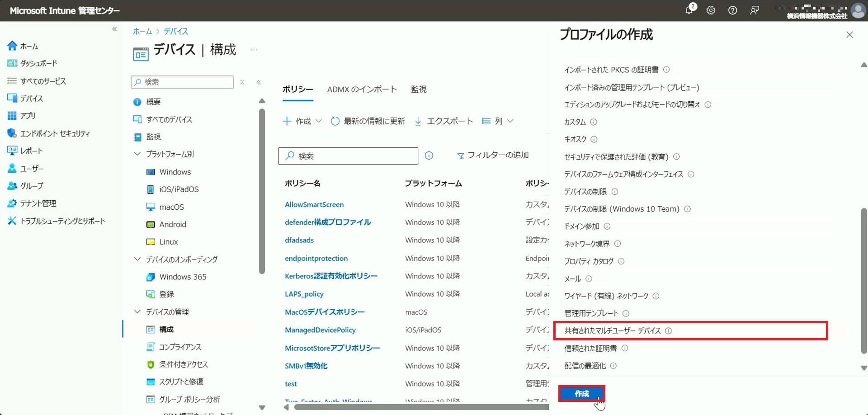Click the blue 作成 button
The height and width of the screenshot is (415, 868).
coord(582,394)
